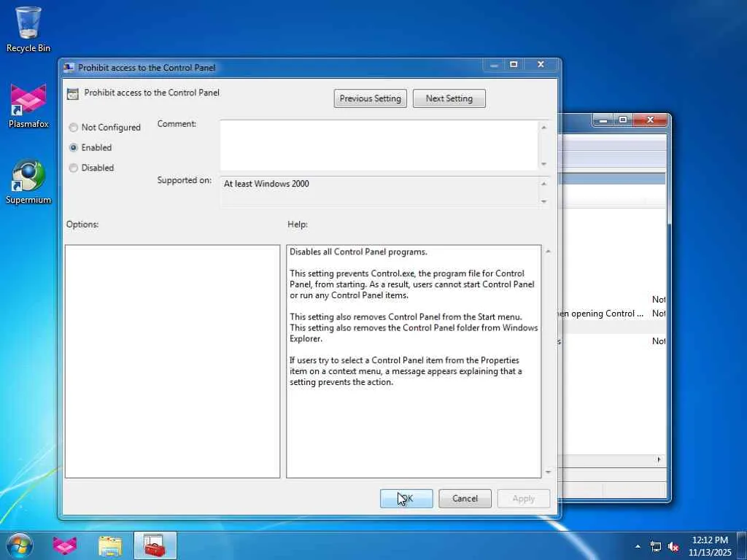This screenshot has height=560, width=747.
Task: Launch the Supermium desktop shortcut
Action: (28, 182)
